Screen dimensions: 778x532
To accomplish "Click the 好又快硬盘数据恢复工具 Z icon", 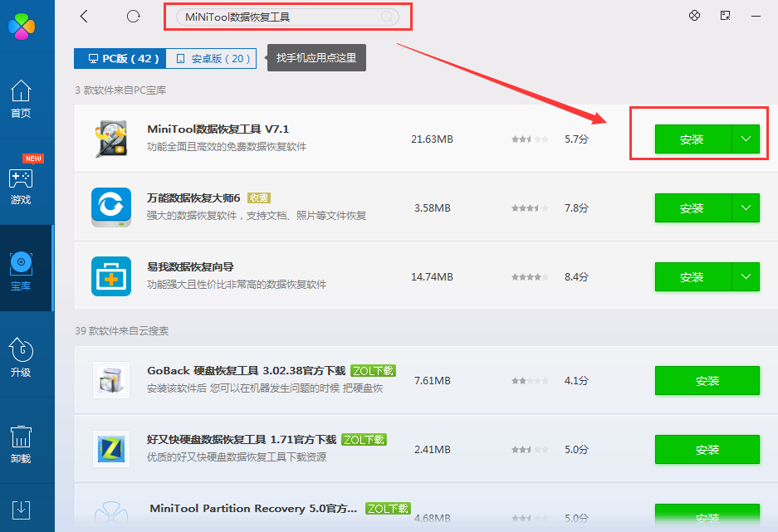I will pos(111,449).
